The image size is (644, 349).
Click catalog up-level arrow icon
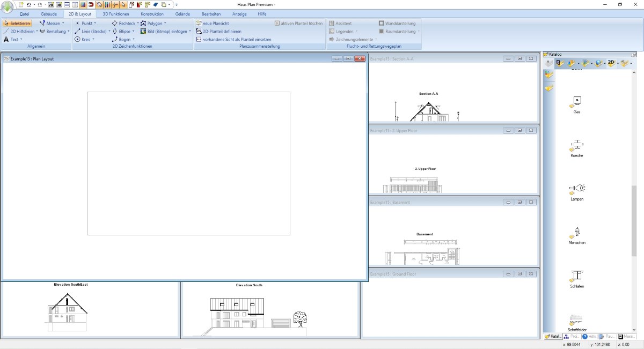pos(548,63)
